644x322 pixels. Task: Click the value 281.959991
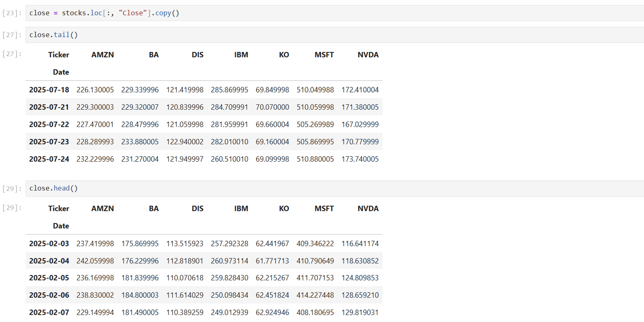(x=229, y=124)
